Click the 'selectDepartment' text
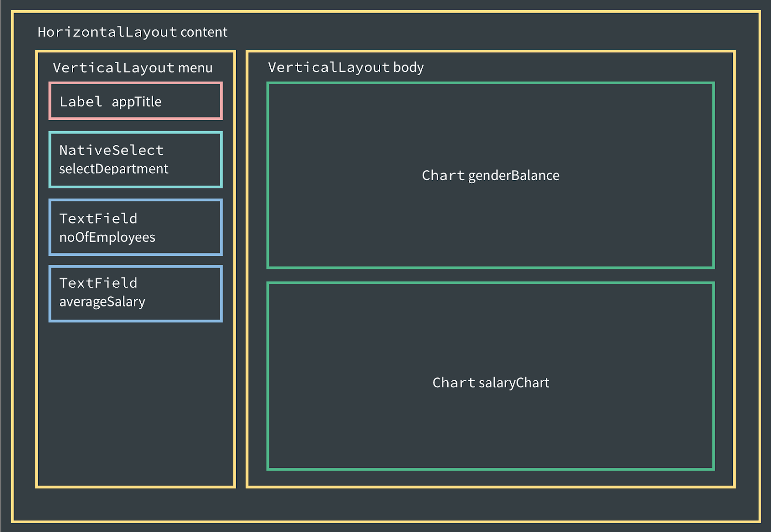The width and height of the screenshot is (771, 532). [x=114, y=169]
